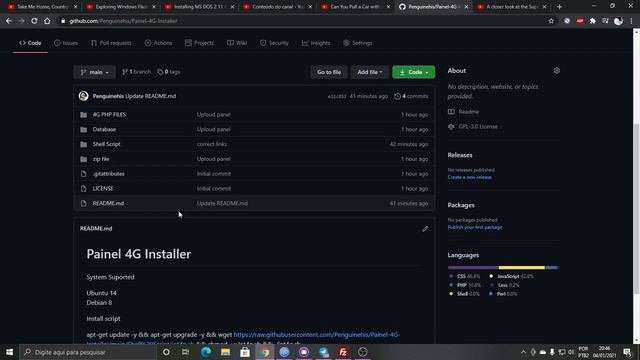View the 0 tags link

[x=169, y=72]
